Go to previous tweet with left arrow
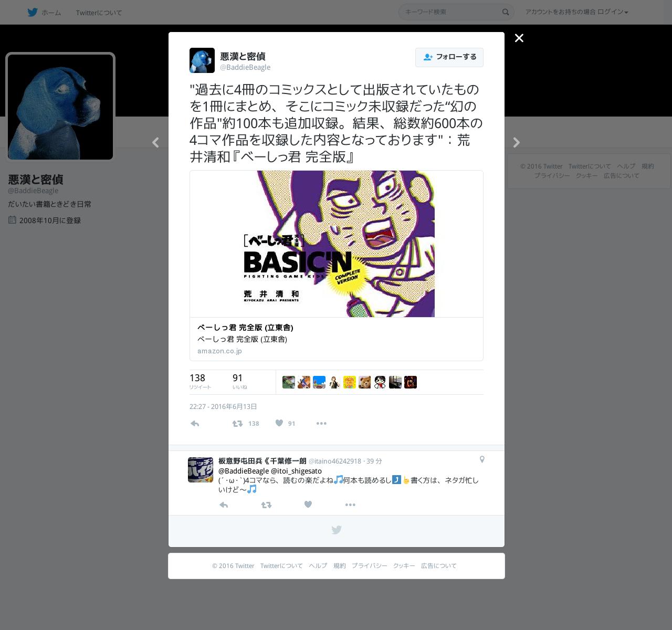 tap(155, 142)
